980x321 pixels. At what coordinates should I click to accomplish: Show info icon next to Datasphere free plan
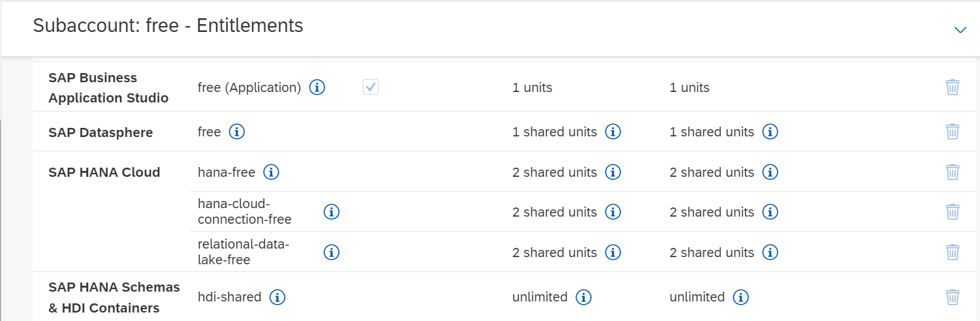click(x=237, y=132)
